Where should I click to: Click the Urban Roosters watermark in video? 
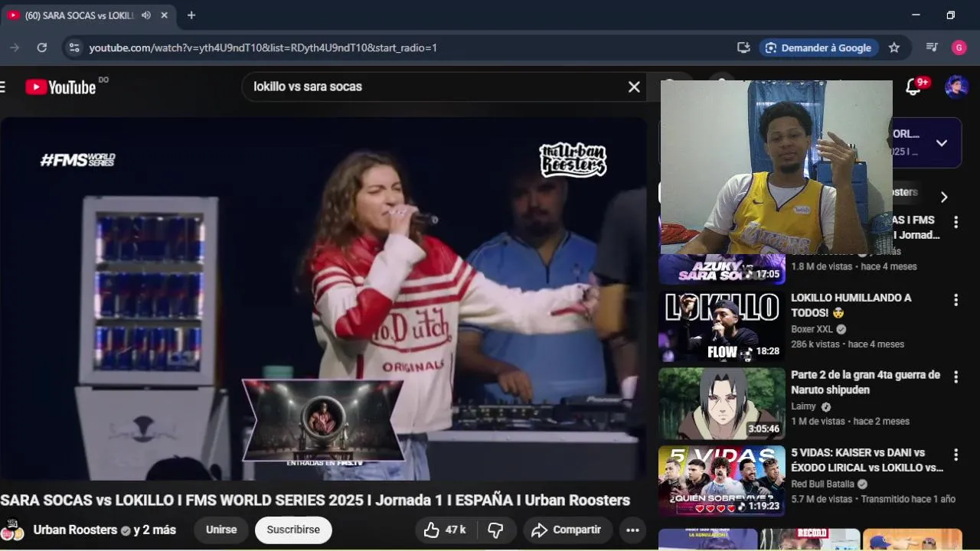[573, 160]
